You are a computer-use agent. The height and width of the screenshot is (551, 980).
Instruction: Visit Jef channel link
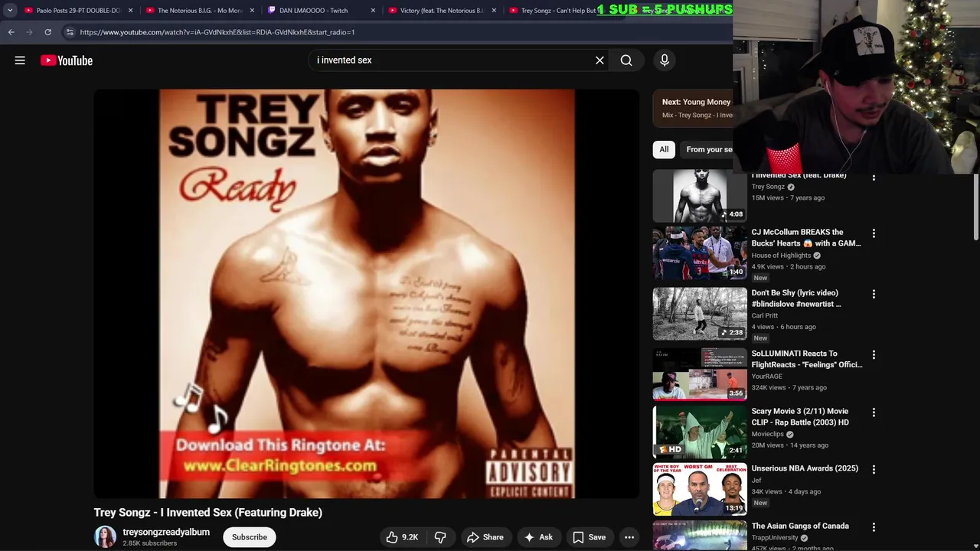coord(756,481)
